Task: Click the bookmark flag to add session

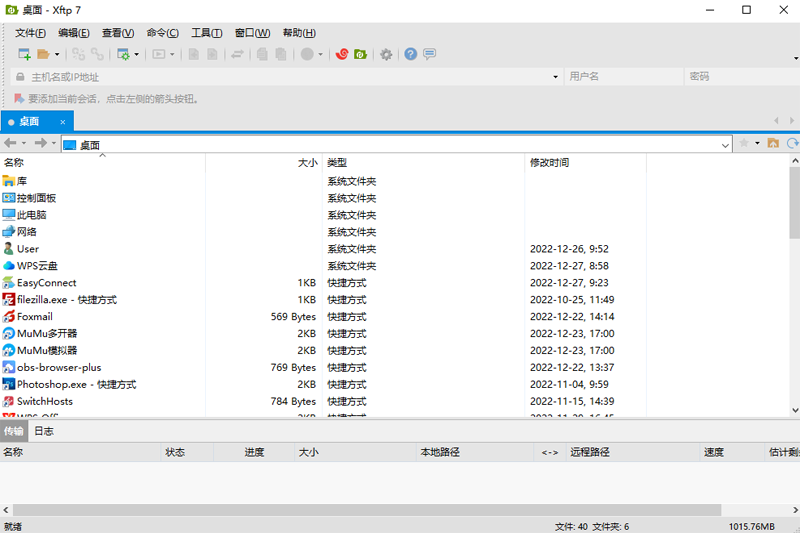Action: pos(18,99)
